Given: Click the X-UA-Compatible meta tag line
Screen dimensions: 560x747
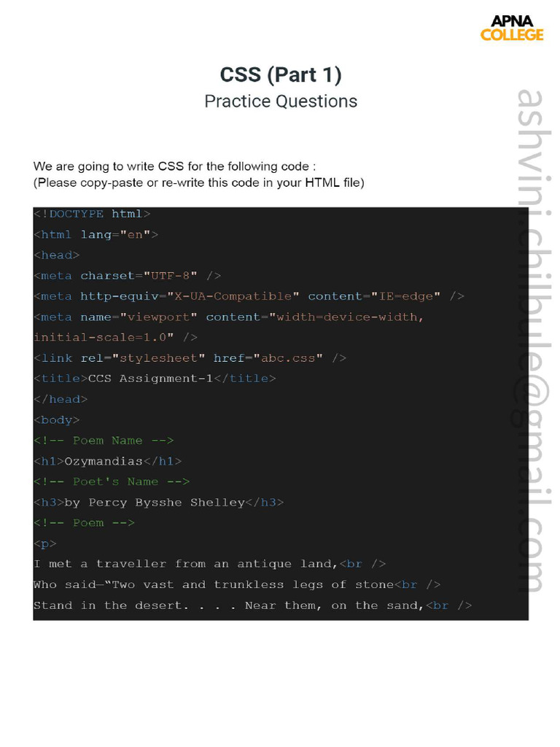Looking at the screenshot, I should (x=249, y=296).
